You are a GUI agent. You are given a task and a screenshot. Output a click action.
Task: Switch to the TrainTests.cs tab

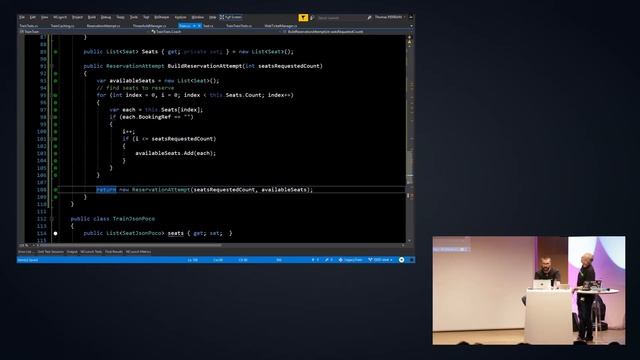tap(29, 26)
